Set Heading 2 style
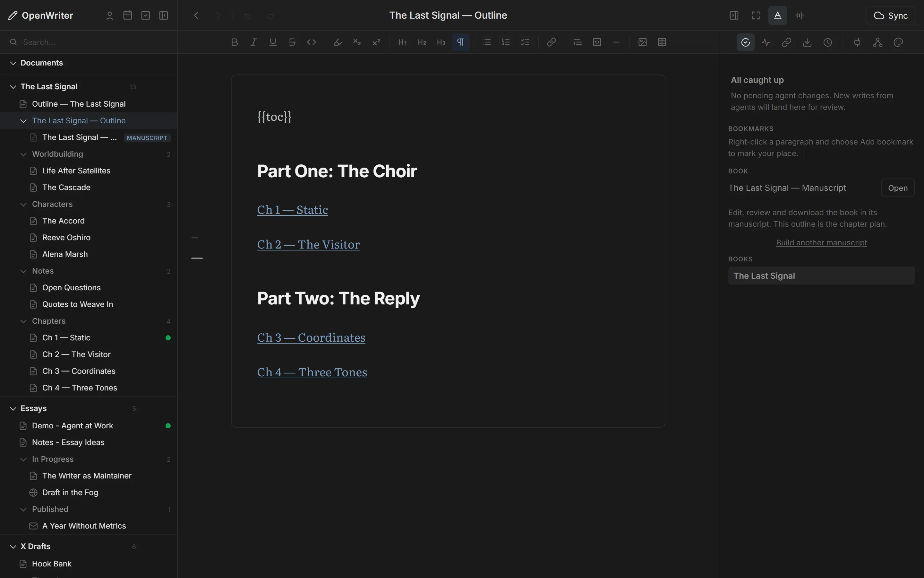The width and height of the screenshot is (924, 578). tap(422, 42)
